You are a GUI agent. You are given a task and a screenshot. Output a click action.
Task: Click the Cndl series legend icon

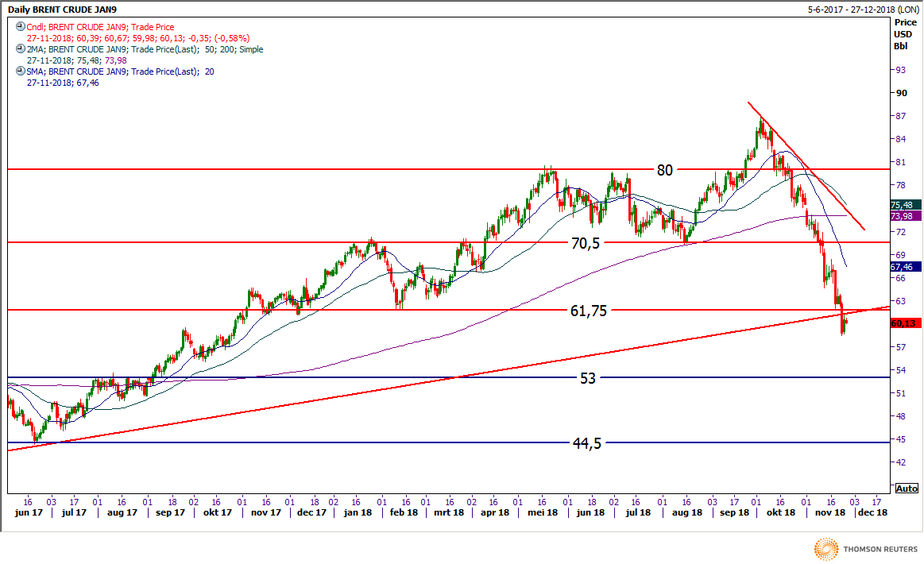tap(20, 26)
